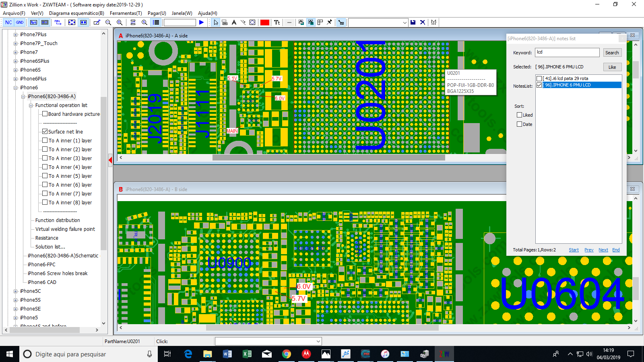This screenshot has width=644, height=362.
Task: Open Microsoft Word from taskbar
Action: click(227, 354)
